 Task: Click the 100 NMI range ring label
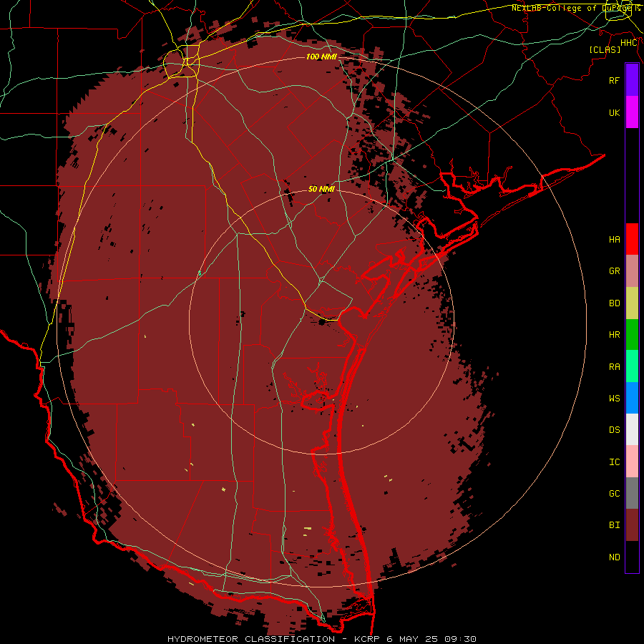321,57
